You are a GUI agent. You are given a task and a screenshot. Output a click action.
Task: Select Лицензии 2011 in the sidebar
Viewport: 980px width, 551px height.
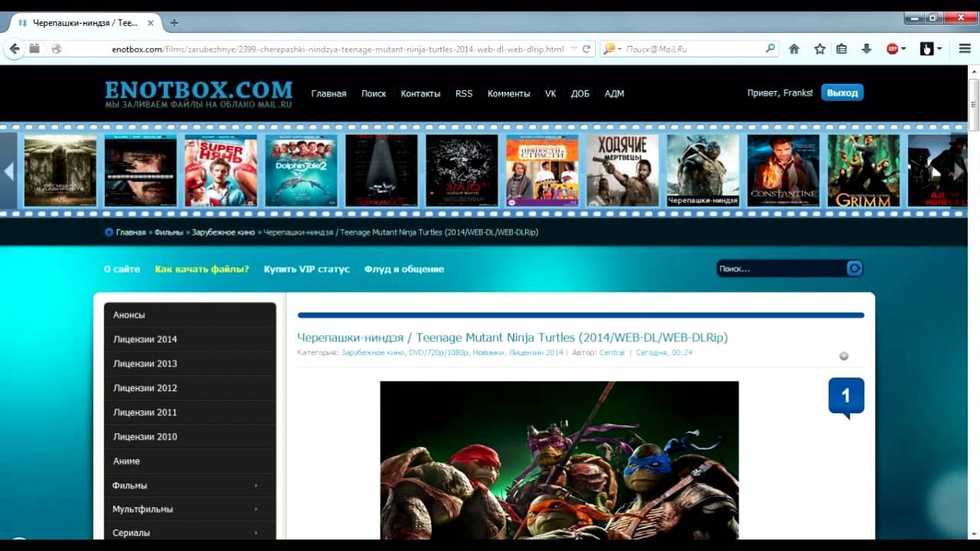(x=190, y=412)
